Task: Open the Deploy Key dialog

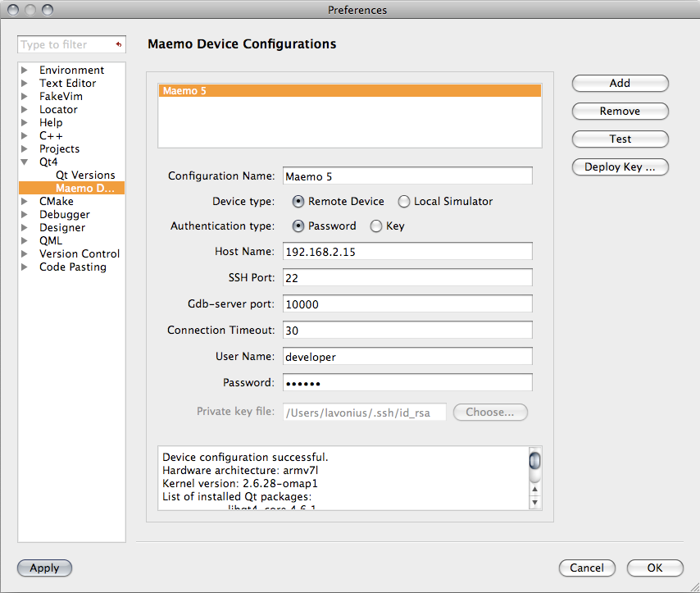Action: [620, 167]
